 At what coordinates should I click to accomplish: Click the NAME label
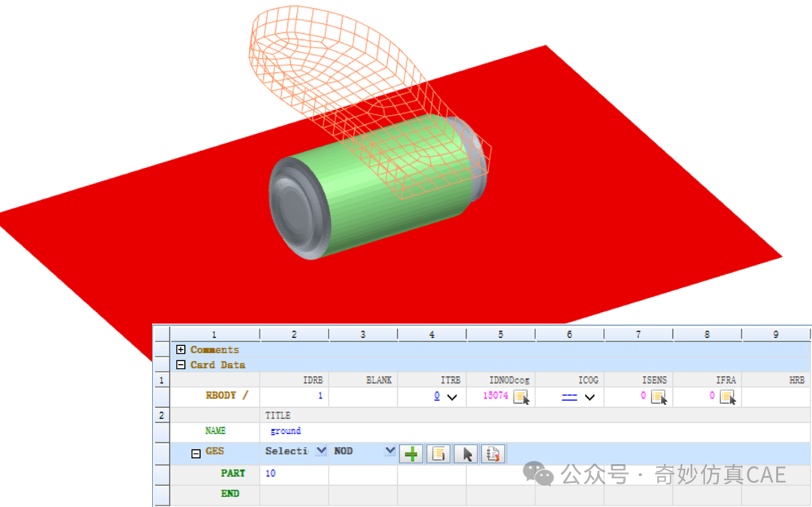(x=215, y=431)
